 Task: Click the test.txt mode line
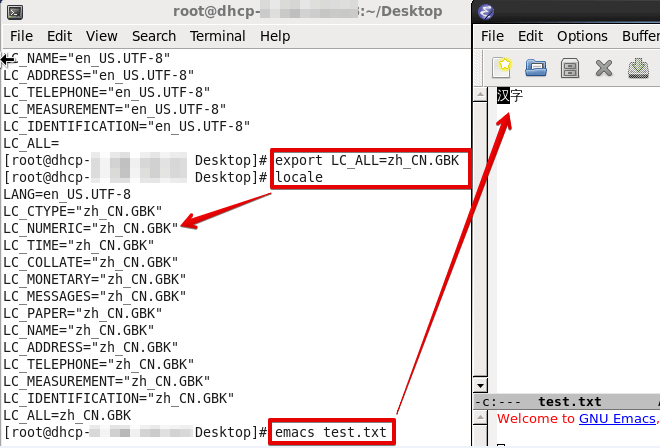tap(570, 401)
